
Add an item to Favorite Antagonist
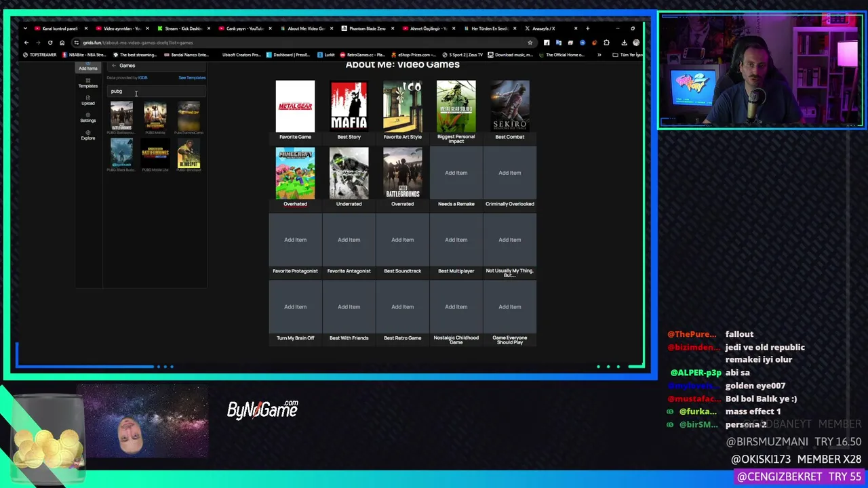click(x=349, y=240)
